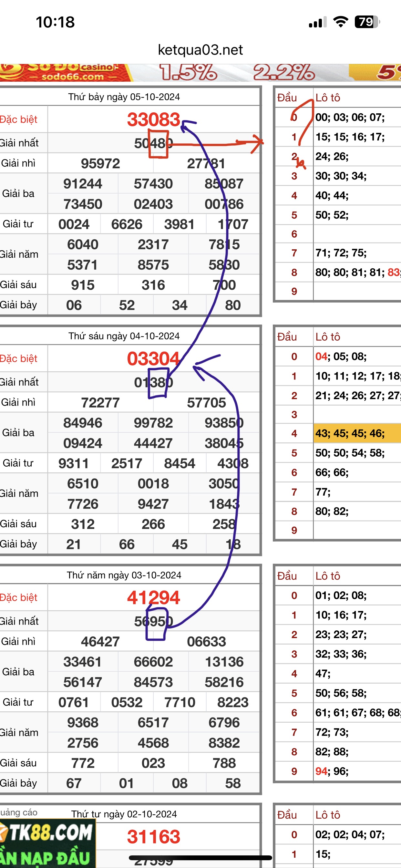Select special prize number 31163
The width and height of the screenshot is (401, 868).
pyautogui.click(x=154, y=836)
